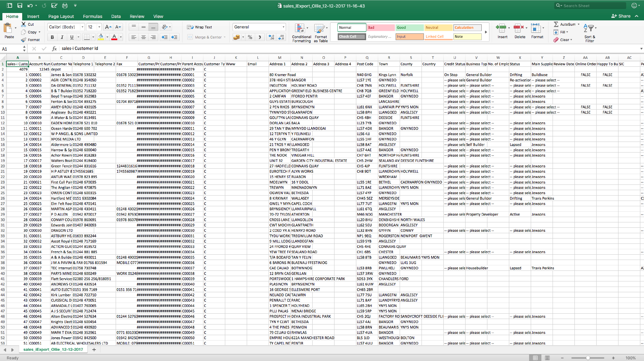Image resolution: width=644 pixels, height=361 pixels.
Task: Click the center text alignment icon
Action: point(144,37)
